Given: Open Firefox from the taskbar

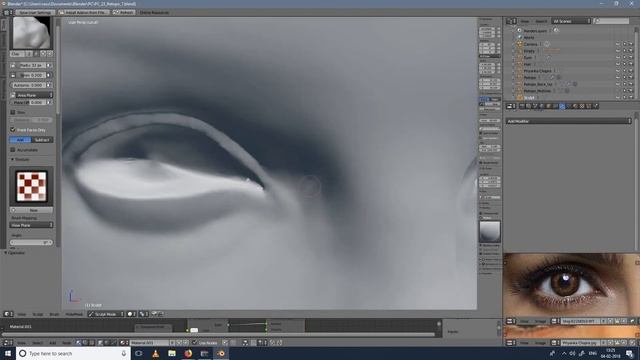Looking at the screenshot, I should 188,353.
